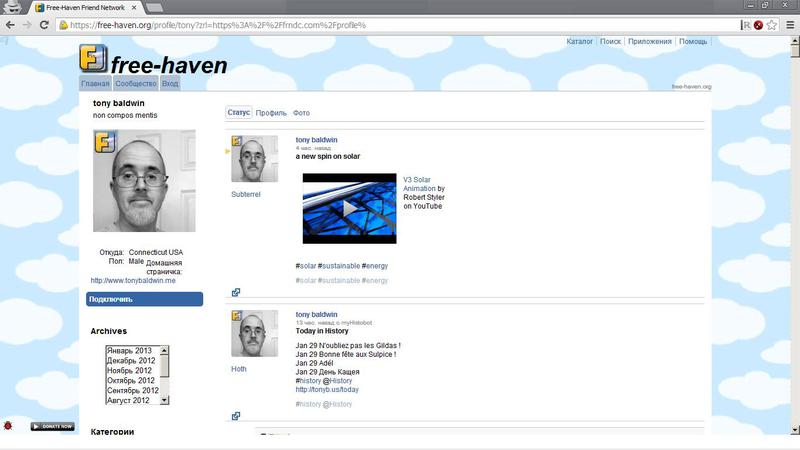This screenshot has height=450, width=800.
Task: Select Декабрь 2012 in Archives list
Action: pyautogui.click(x=133, y=361)
